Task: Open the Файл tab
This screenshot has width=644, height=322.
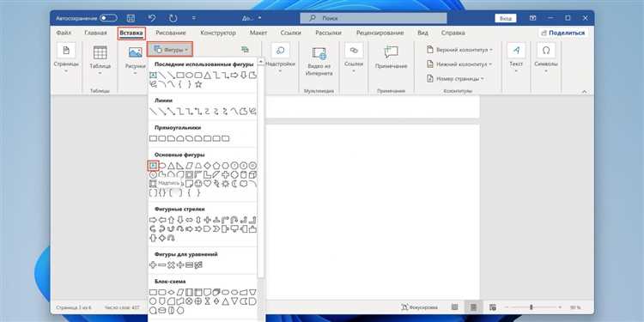Action: click(x=64, y=33)
